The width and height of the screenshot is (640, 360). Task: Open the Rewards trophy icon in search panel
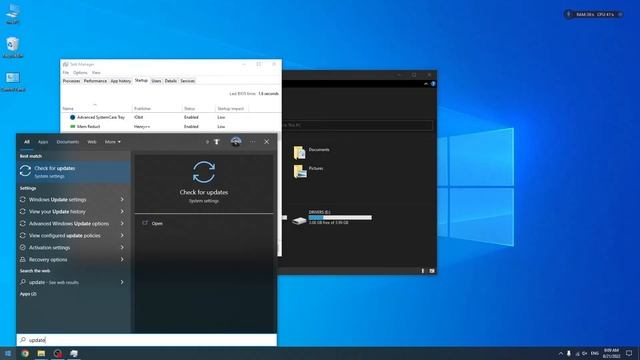217,142
